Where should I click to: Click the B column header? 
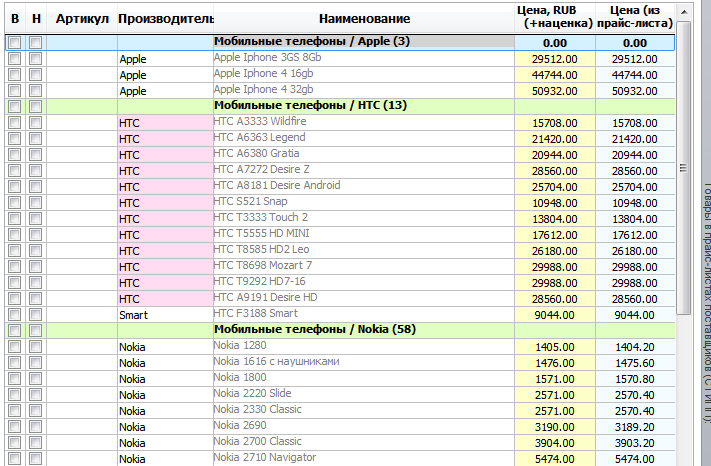point(15,19)
